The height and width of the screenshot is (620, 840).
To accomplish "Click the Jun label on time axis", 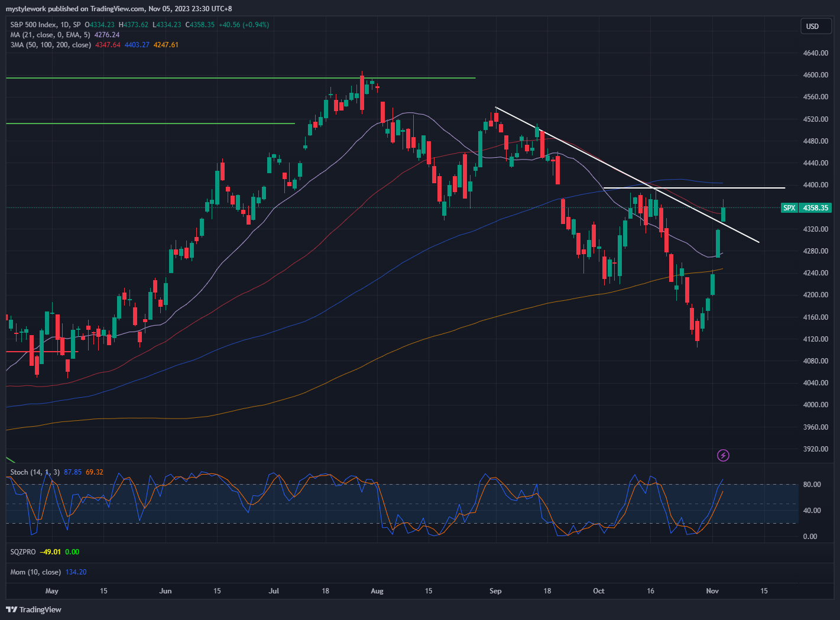I will click(166, 591).
